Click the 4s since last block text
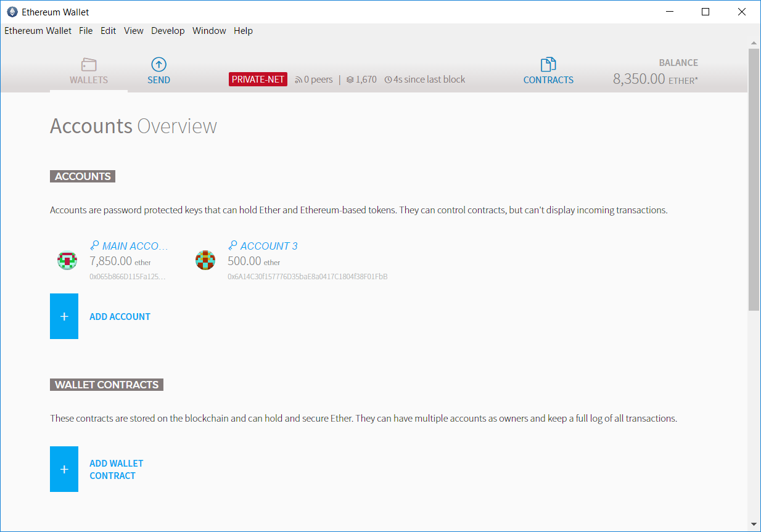Screen dimensions: 761x532 429,80
